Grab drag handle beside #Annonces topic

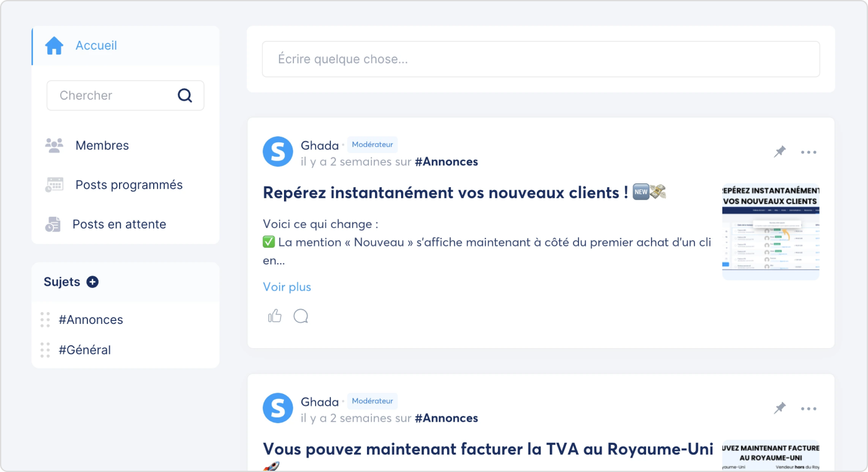[45, 320]
